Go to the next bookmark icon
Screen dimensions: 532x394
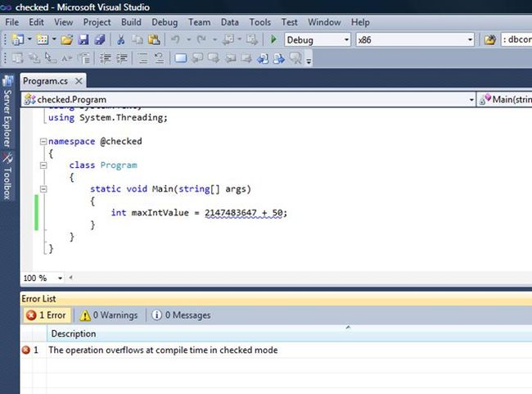click(x=214, y=58)
